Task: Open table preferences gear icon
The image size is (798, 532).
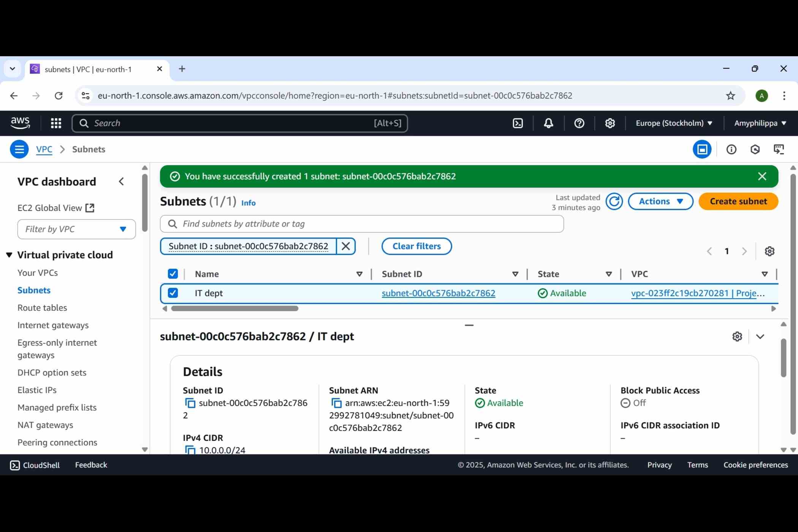Action: pyautogui.click(x=769, y=251)
